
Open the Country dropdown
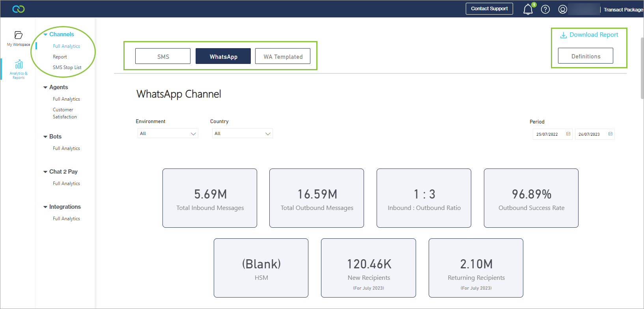242,134
